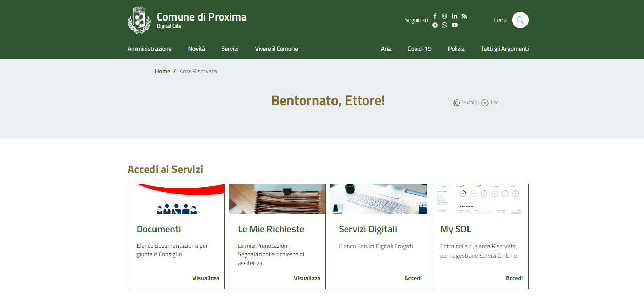
Task: Open the Telegram social icon
Action: pyautogui.click(x=435, y=25)
